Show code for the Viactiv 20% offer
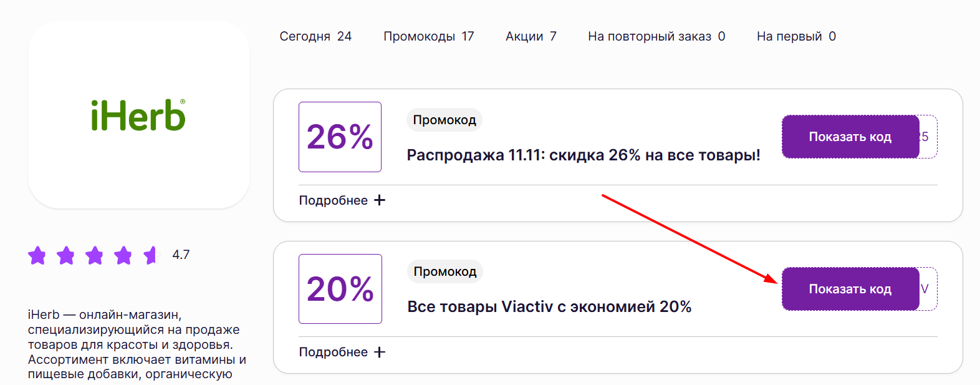 tap(850, 288)
